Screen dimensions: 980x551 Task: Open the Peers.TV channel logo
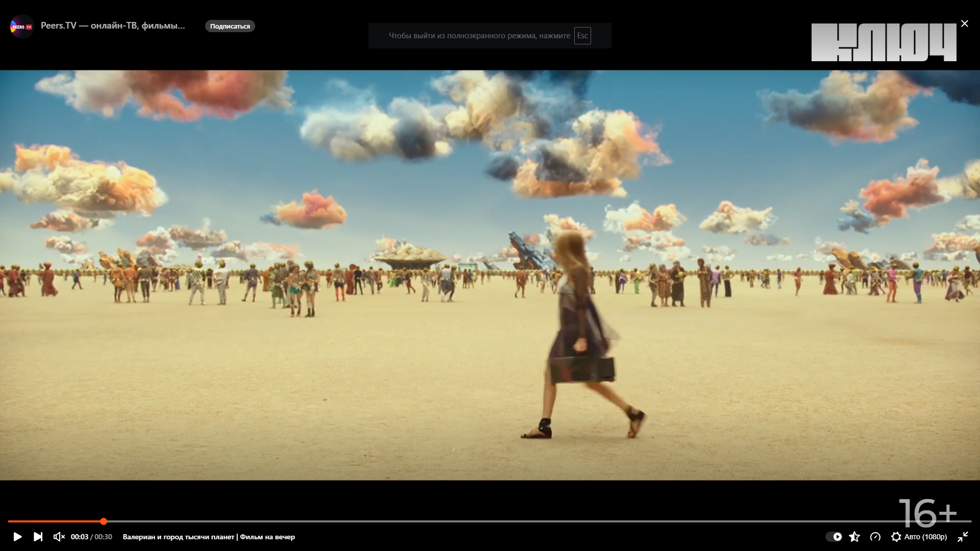pos(21,26)
